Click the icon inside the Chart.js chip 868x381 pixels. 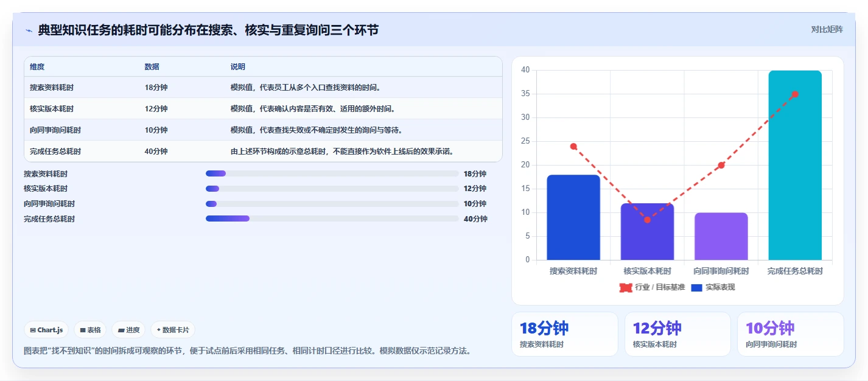pyautogui.click(x=33, y=330)
